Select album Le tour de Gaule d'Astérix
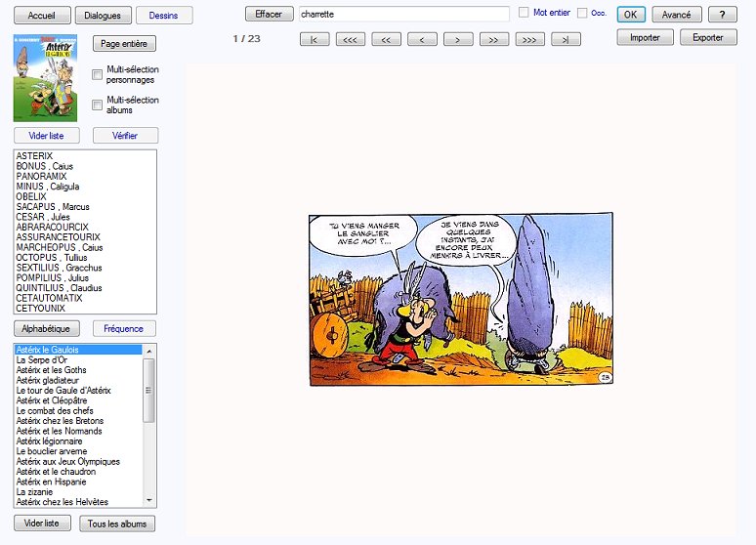The image size is (756, 545). point(63,390)
